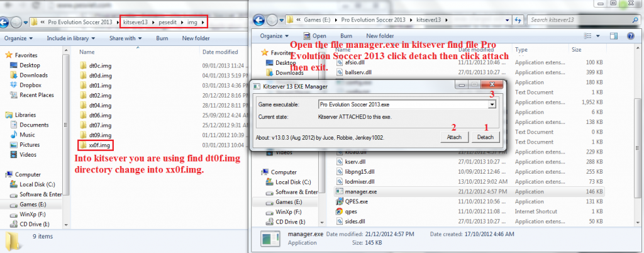Screen dimensions: 644x253
Task: Click the refresh button beside right address bar
Action: click(x=518, y=20)
